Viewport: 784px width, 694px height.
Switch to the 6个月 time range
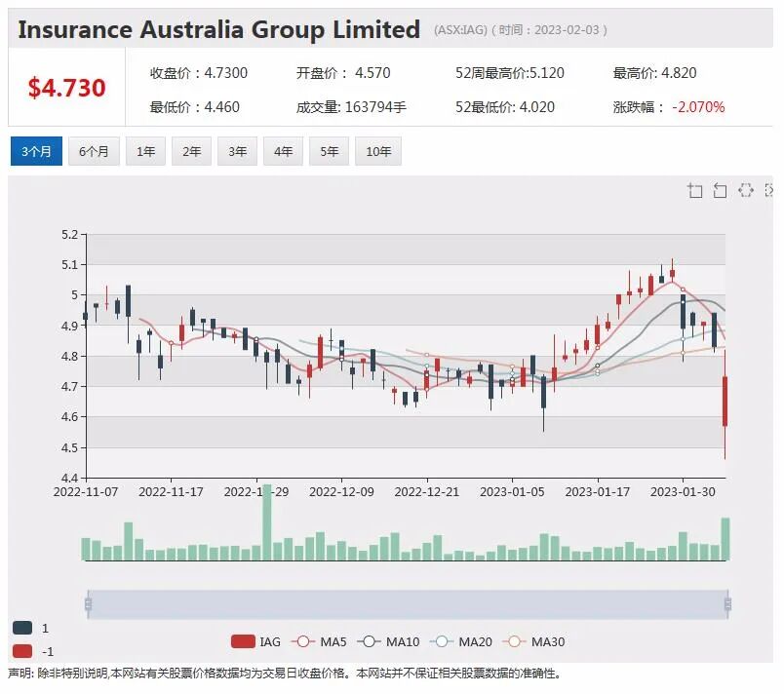click(x=94, y=151)
